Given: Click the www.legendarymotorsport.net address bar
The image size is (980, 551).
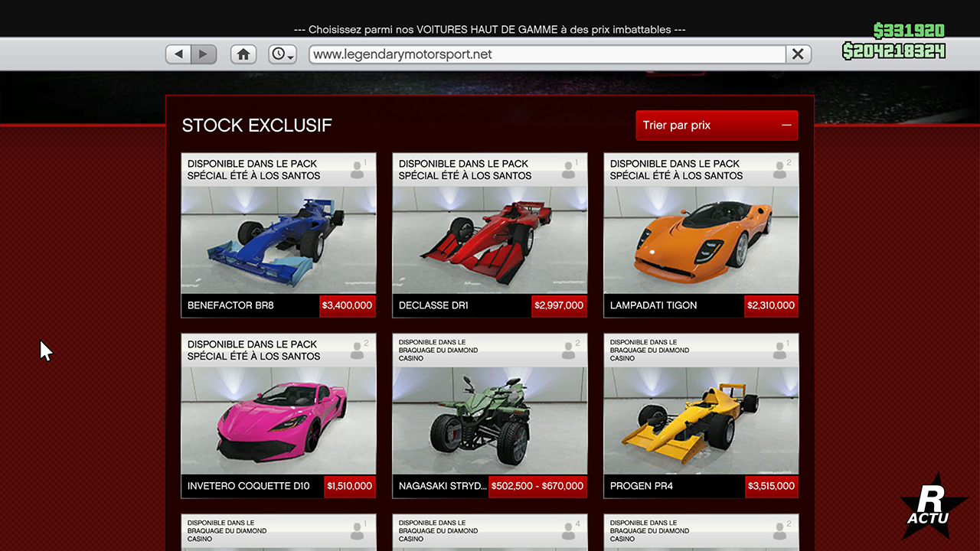Looking at the screenshot, I should pos(547,54).
